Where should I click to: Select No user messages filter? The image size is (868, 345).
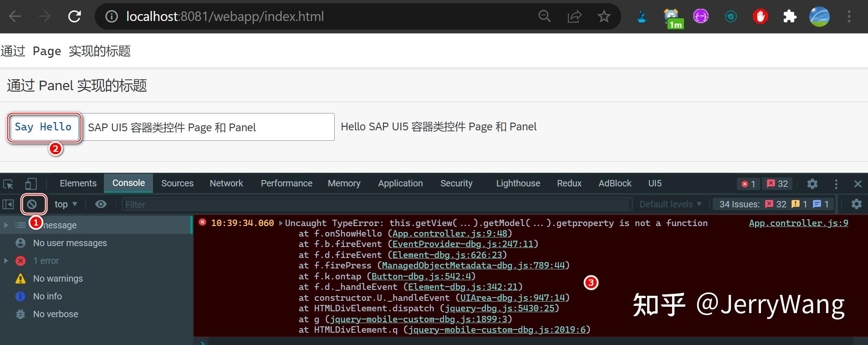click(x=70, y=243)
